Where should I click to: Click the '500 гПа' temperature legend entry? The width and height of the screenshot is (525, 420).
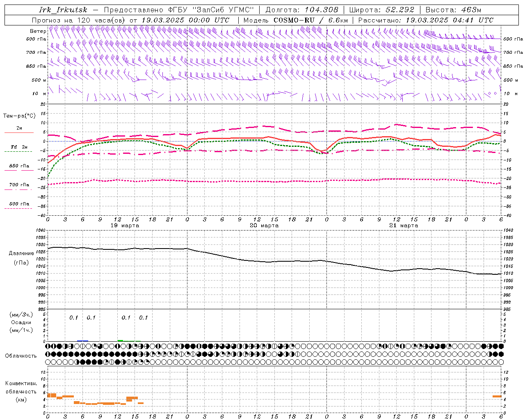click(19, 204)
